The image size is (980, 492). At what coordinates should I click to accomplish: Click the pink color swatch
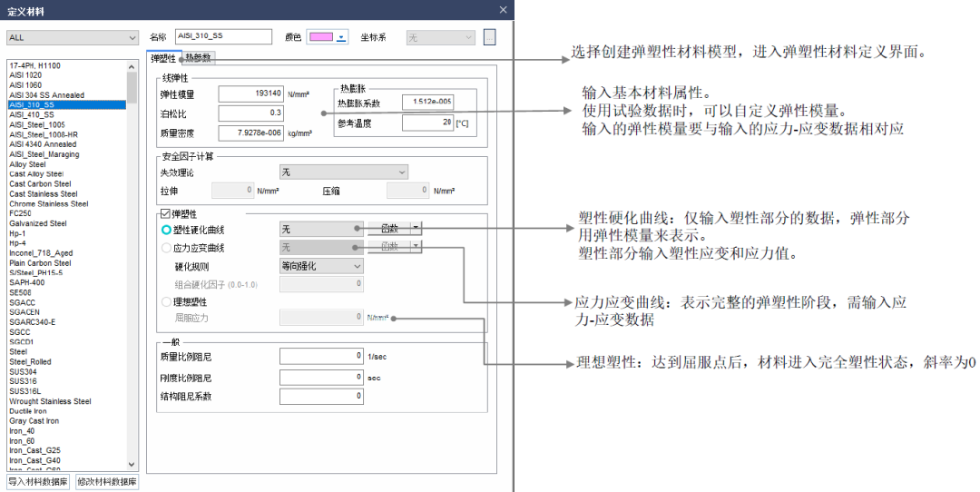pos(320,37)
